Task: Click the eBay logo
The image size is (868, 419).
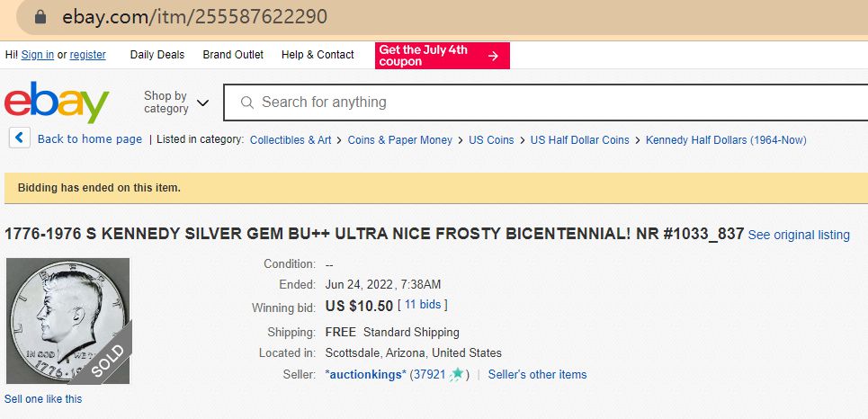Action: pos(57,102)
